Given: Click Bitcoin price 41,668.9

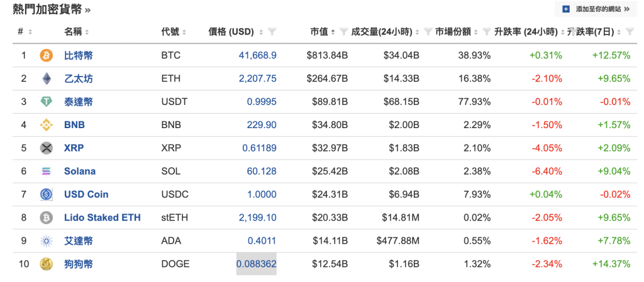Looking at the screenshot, I should [x=257, y=55].
